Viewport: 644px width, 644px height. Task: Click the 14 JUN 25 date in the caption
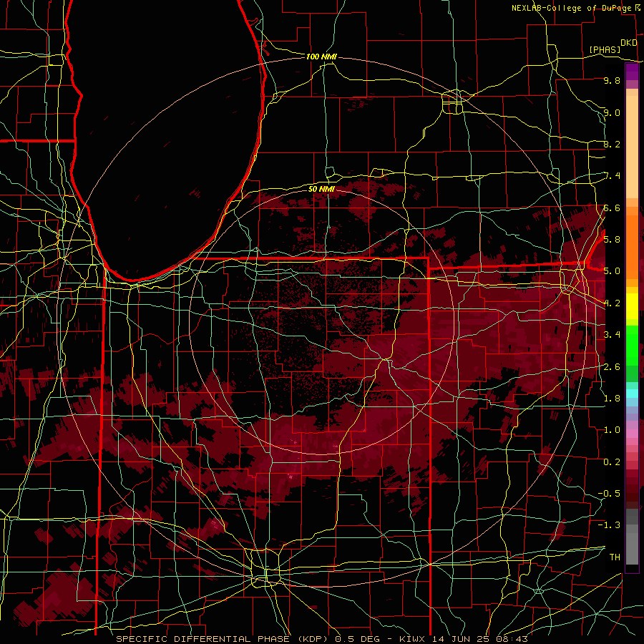click(460, 639)
